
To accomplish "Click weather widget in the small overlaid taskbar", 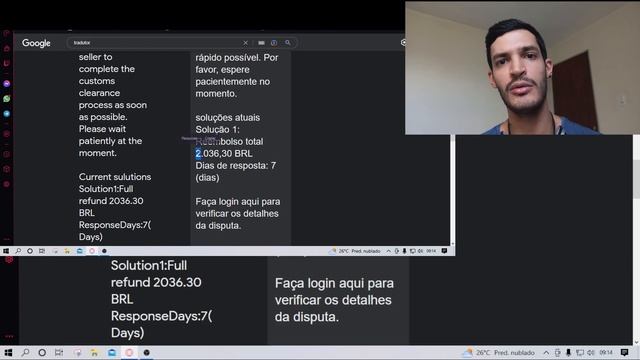I will click(355, 251).
